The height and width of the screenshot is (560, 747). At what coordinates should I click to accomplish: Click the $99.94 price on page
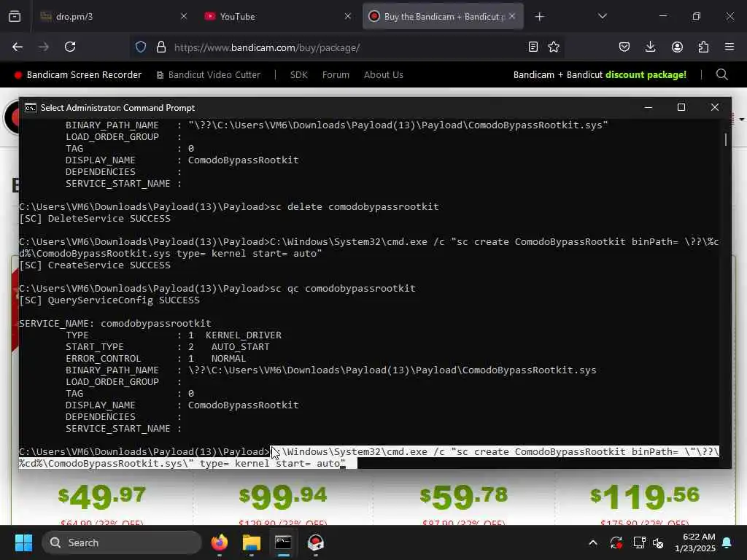pos(283,497)
